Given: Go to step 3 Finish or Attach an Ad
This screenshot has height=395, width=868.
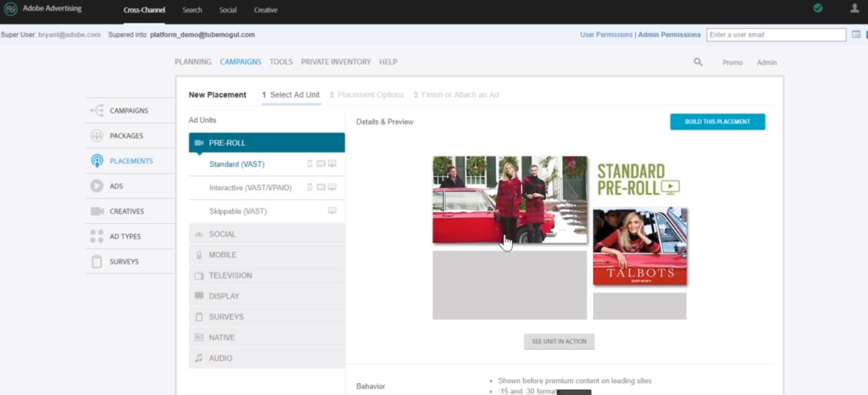Looking at the screenshot, I should tap(456, 95).
